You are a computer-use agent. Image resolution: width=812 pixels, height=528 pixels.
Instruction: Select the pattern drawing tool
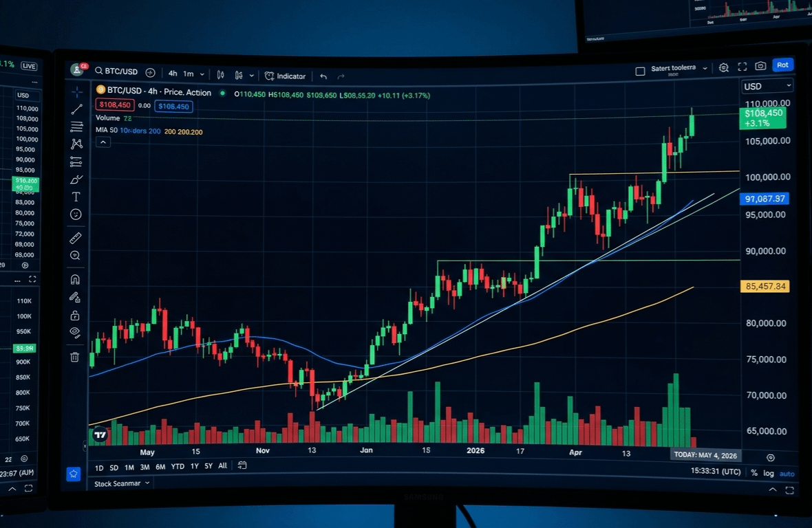[x=76, y=144]
